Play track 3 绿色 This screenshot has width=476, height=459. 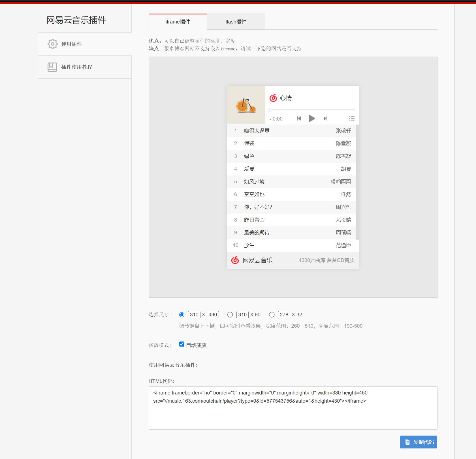(x=291, y=156)
